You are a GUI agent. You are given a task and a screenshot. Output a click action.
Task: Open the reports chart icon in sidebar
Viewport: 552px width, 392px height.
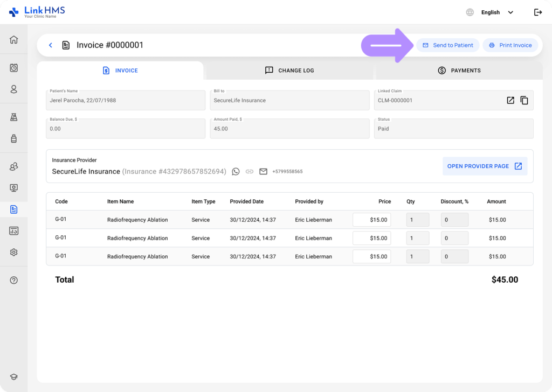point(13,230)
